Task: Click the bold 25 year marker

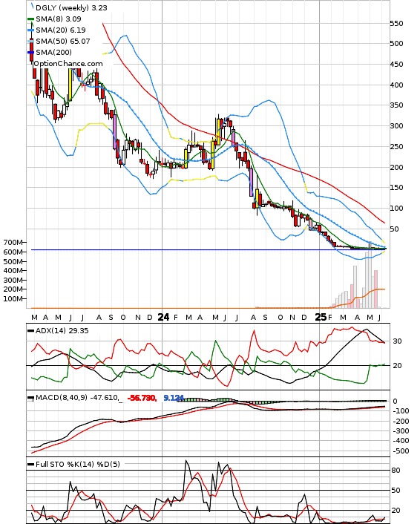Action: pos(321,317)
